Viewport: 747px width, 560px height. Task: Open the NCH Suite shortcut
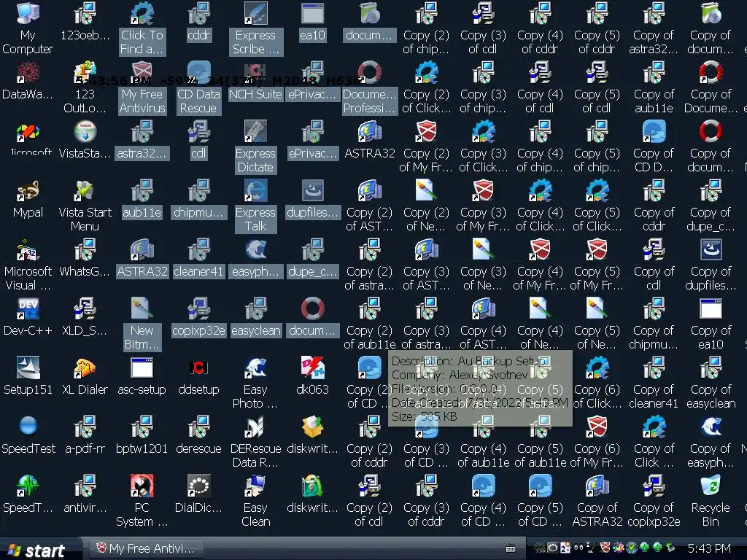click(x=255, y=73)
